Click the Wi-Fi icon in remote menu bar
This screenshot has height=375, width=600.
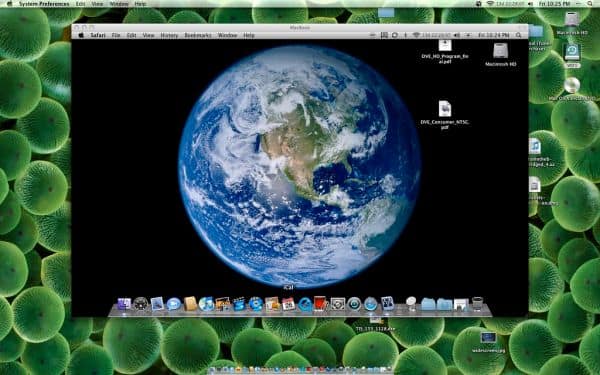416,35
